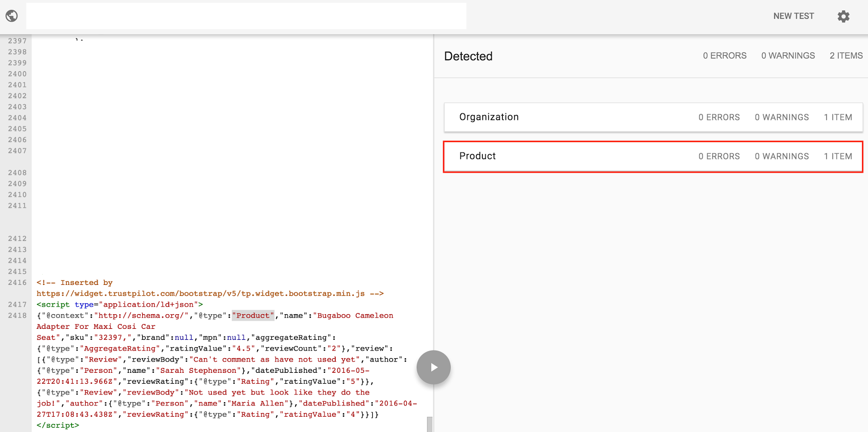Click the 0 ERRORS total in Detected header
Viewport: 868px width, 432px height.
725,56
